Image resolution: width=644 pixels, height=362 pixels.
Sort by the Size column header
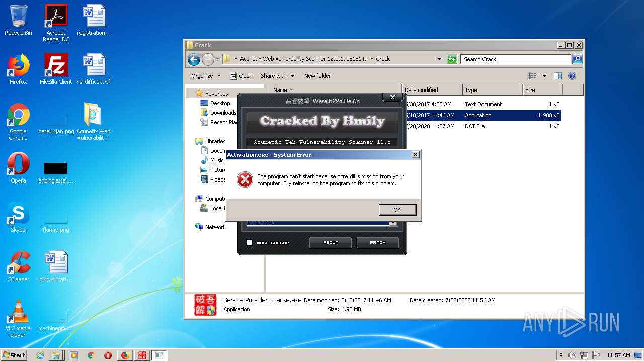543,90
